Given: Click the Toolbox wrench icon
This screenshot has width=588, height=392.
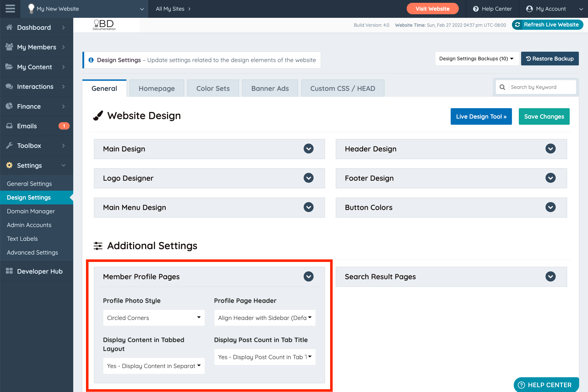Looking at the screenshot, I should click(x=9, y=146).
